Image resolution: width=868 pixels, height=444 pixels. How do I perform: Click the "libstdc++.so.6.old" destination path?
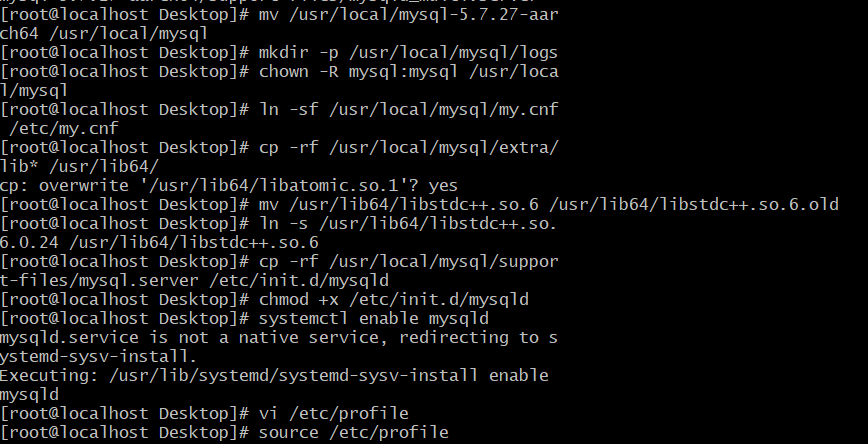743,204
